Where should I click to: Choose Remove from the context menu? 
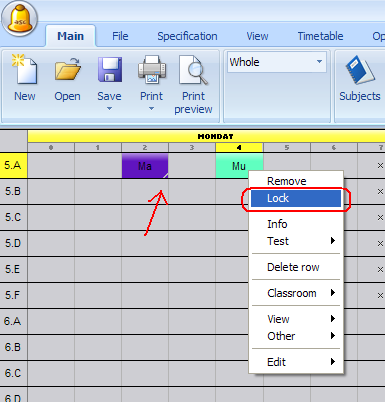pos(296,181)
